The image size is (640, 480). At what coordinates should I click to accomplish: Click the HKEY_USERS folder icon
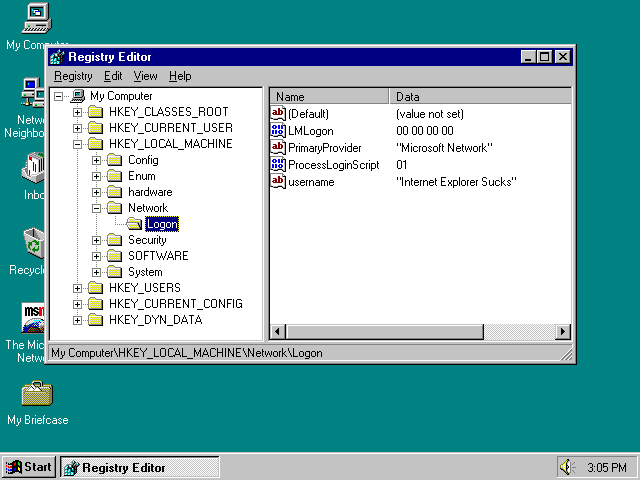[96, 288]
